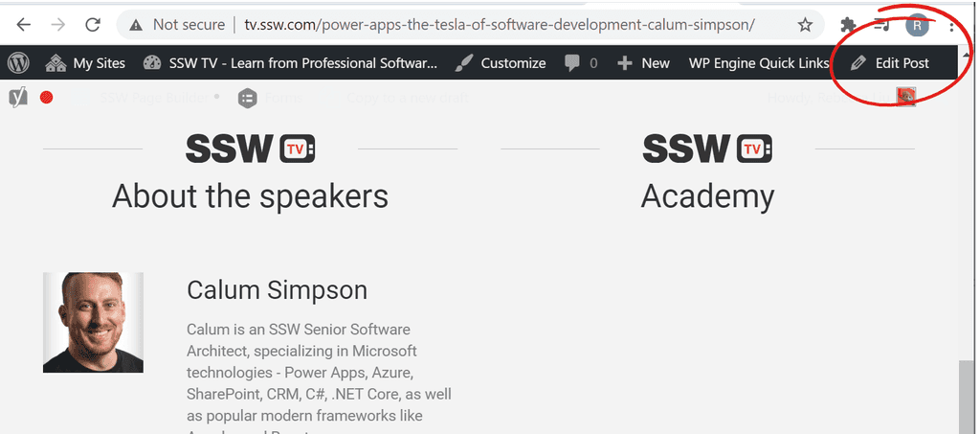Click Edit Post in the admin bar
980x434 pixels.
[890, 63]
